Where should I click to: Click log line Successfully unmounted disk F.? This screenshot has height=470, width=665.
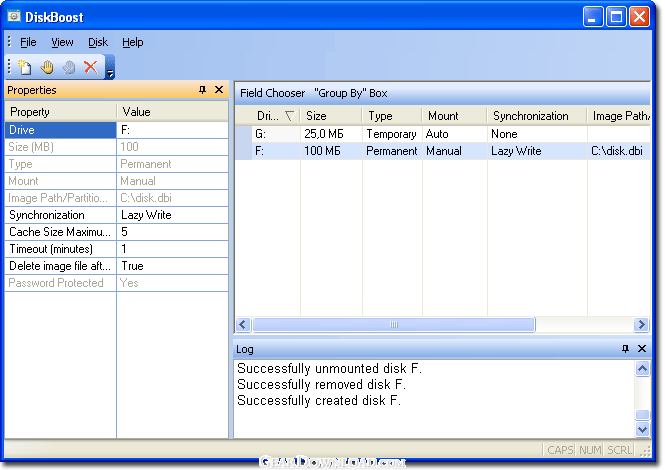(x=330, y=369)
